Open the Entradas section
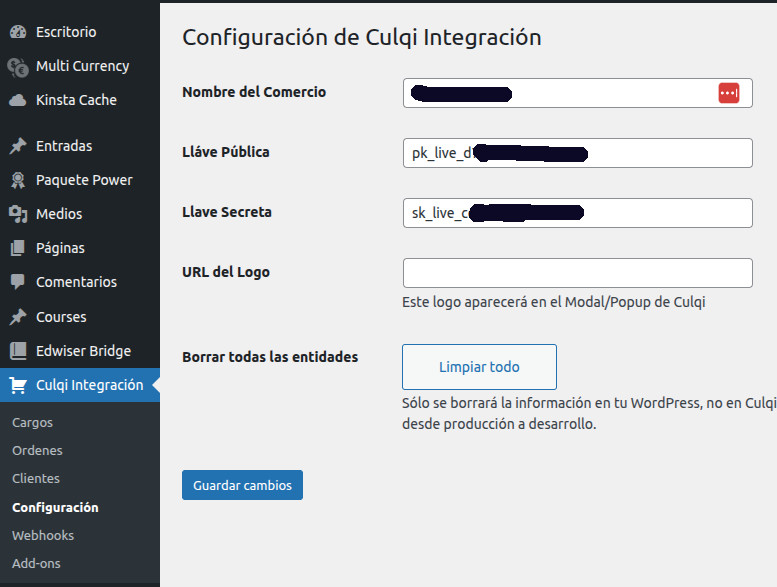The image size is (777, 587). coord(64,146)
